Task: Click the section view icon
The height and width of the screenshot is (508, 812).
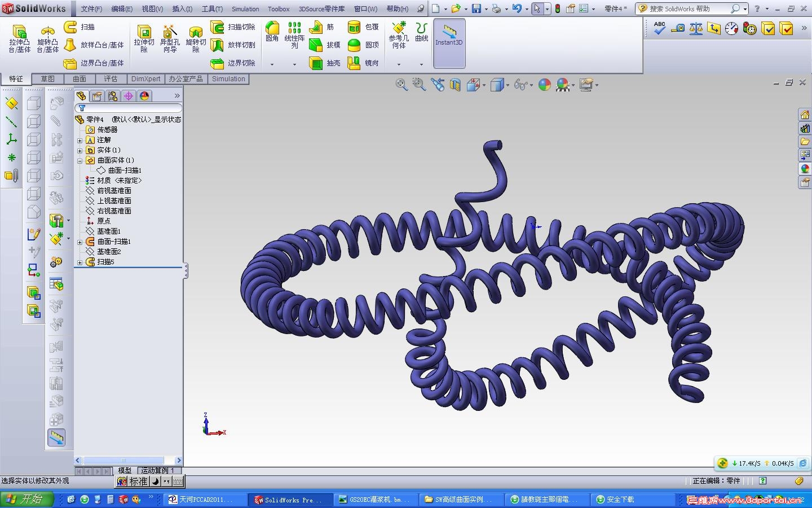Action: click(x=455, y=85)
